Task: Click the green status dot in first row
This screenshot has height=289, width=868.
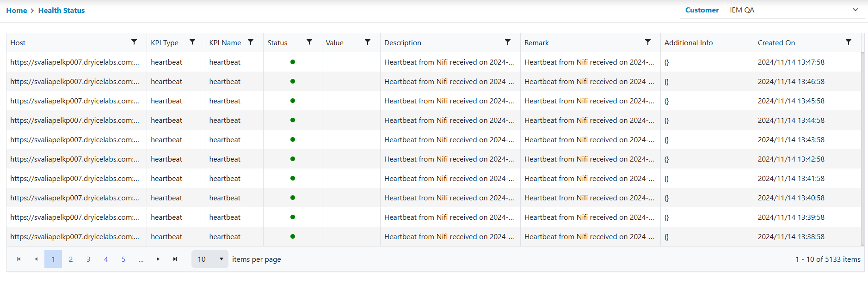Action: (x=293, y=62)
